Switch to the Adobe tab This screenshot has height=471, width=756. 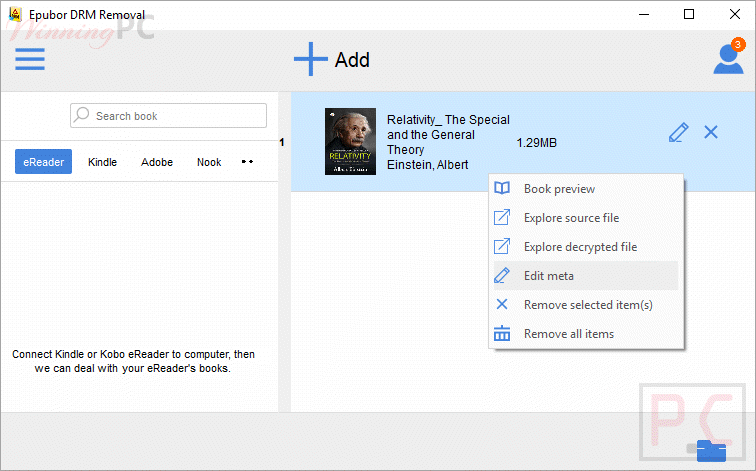[157, 162]
